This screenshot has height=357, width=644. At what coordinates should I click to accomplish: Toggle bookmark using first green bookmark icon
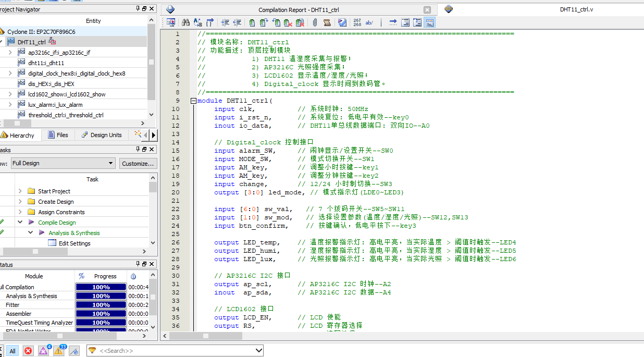tap(252, 22)
